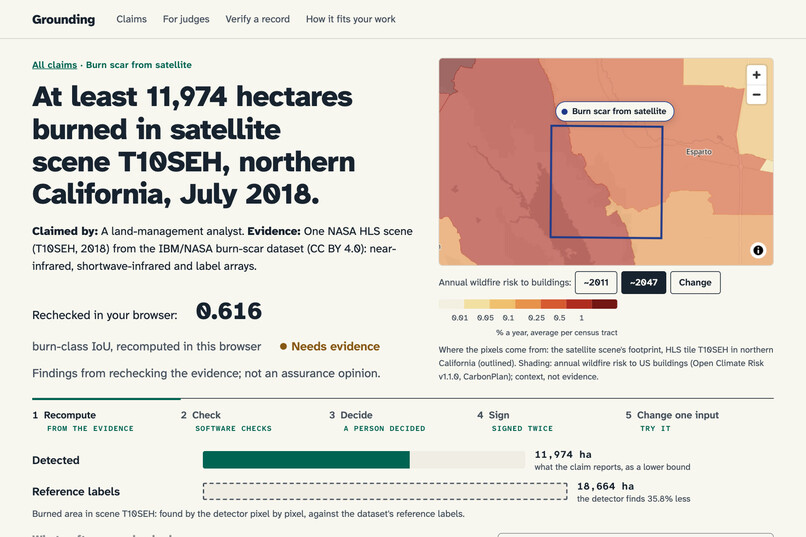Click 'Rechecked in your browser:' label

point(105,315)
